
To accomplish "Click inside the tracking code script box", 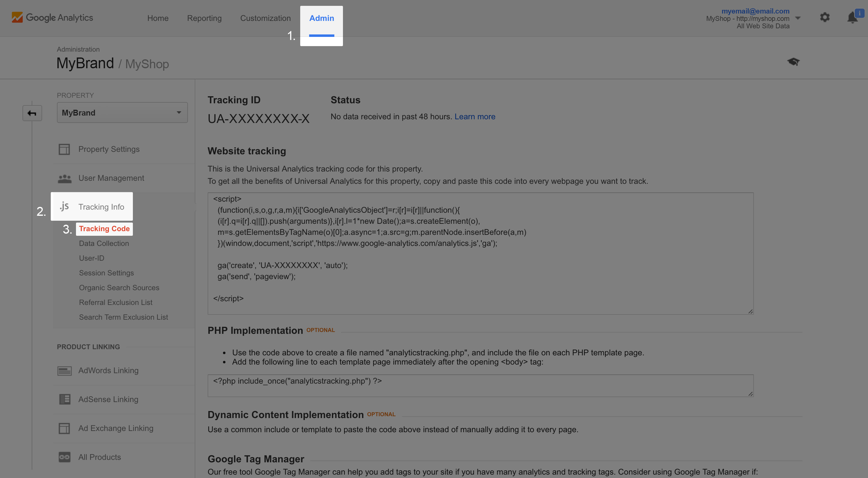I will (480, 254).
